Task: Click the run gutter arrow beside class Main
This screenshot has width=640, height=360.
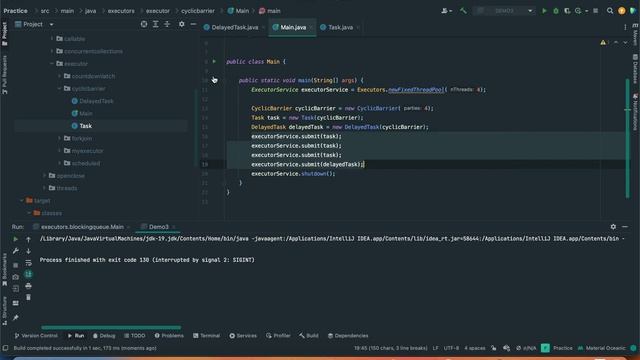Action: (x=214, y=61)
